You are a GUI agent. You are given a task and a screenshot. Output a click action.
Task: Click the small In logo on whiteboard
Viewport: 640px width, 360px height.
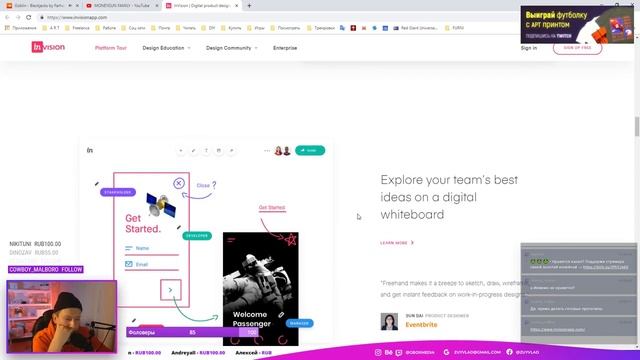click(90, 150)
